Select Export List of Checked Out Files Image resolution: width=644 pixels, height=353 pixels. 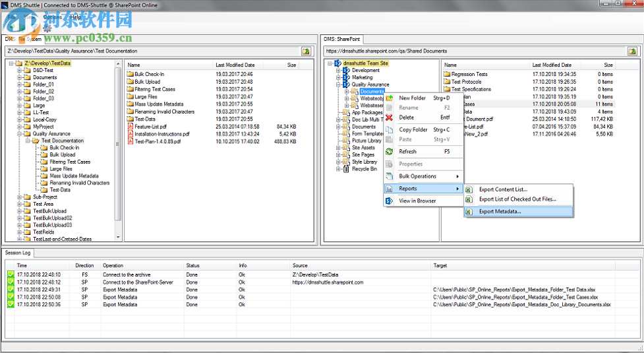(518, 199)
